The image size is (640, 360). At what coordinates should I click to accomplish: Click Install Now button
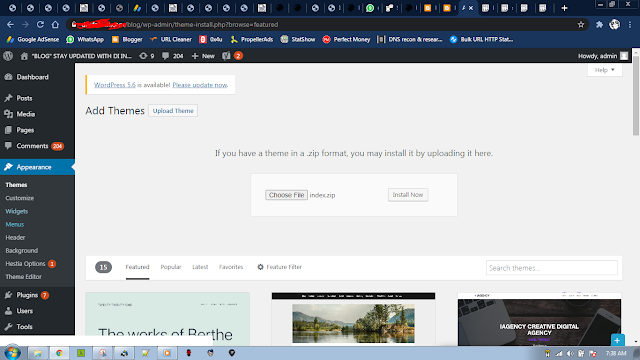pyautogui.click(x=408, y=195)
